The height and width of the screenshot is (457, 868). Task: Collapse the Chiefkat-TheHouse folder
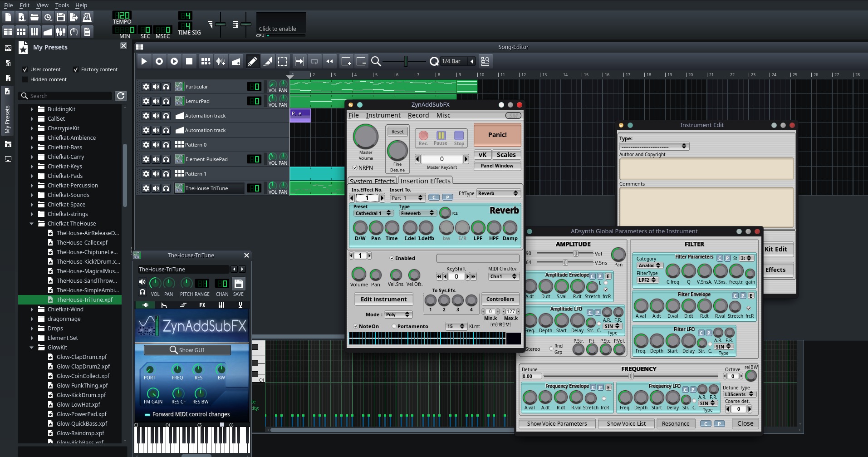tap(31, 224)
